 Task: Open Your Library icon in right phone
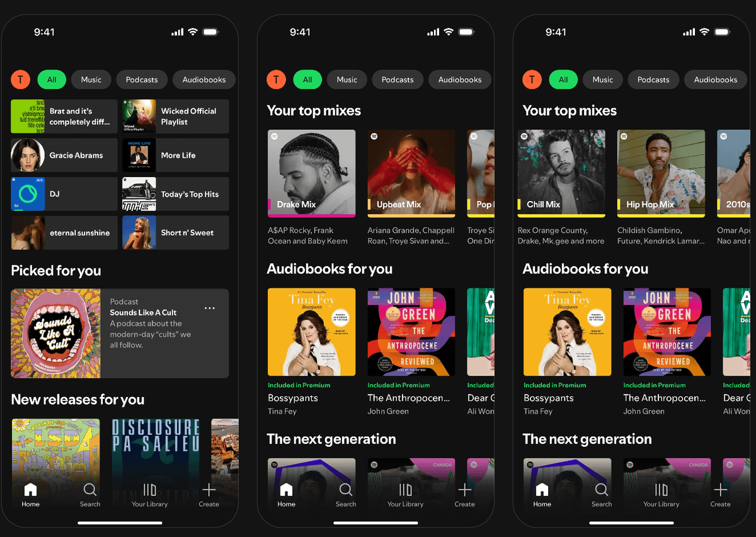[661, 490]
